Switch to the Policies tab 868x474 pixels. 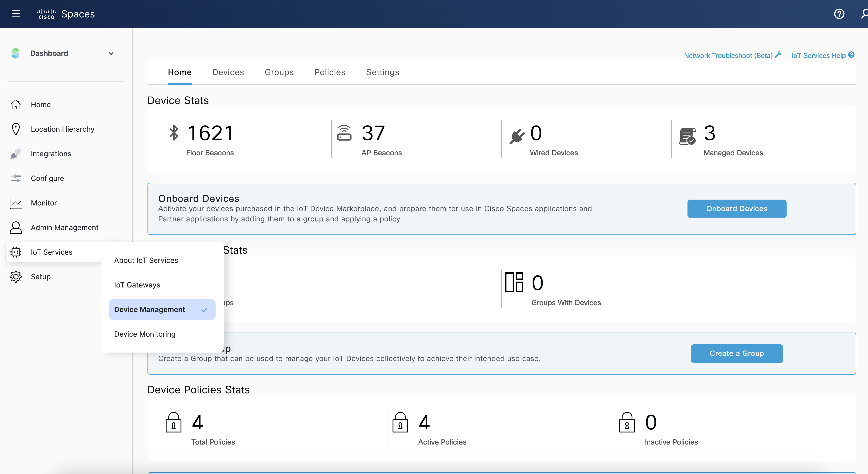pyautogui.click(x=330, y=72)
